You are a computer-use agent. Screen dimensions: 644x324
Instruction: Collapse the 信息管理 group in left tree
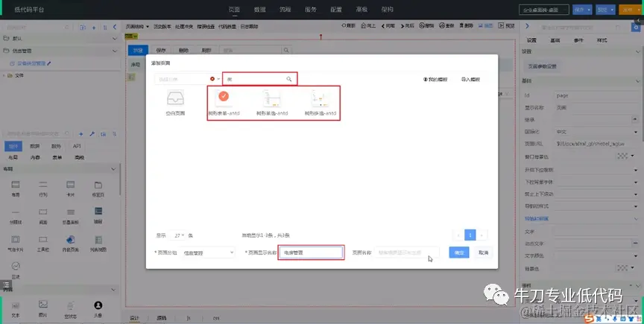[115, 51]
